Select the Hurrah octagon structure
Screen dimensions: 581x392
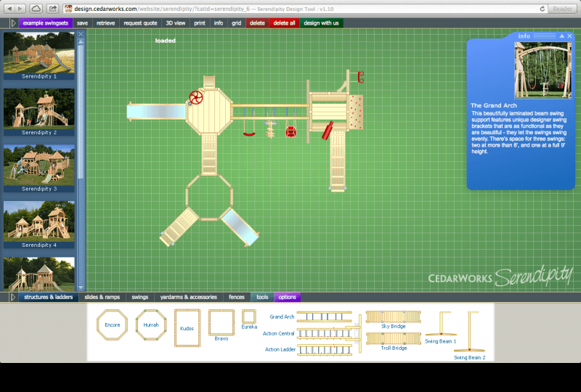click(151, 325)
